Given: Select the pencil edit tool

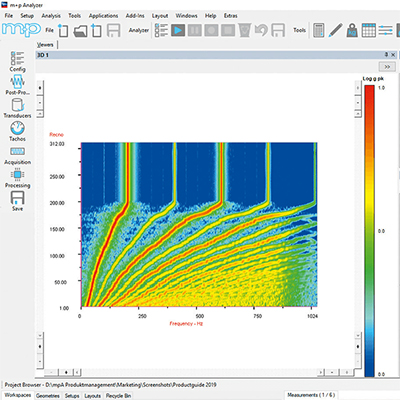Looking at the screenshot, I should tap(335, 30).
